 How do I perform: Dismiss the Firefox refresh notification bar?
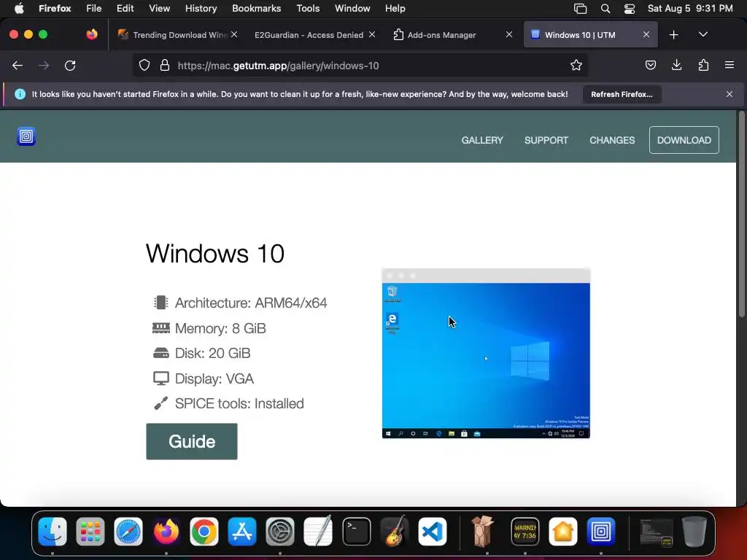tap(729, 94)
